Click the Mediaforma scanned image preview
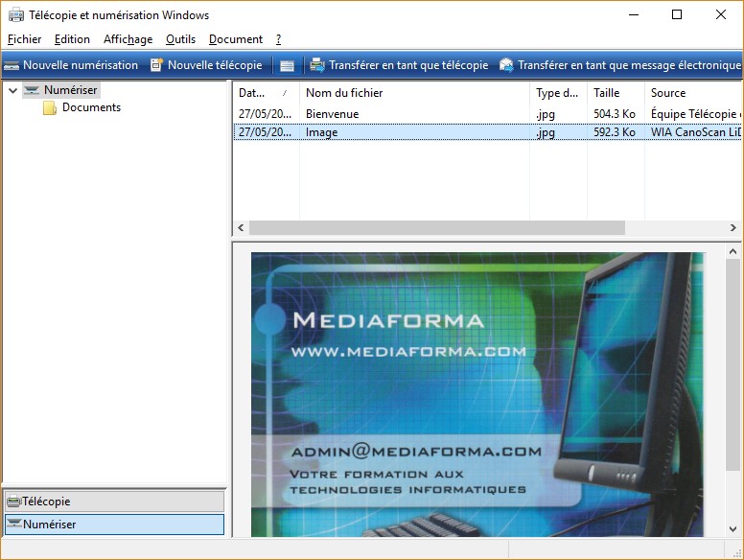This screenshot has height=560, width=744. [477, 393]
